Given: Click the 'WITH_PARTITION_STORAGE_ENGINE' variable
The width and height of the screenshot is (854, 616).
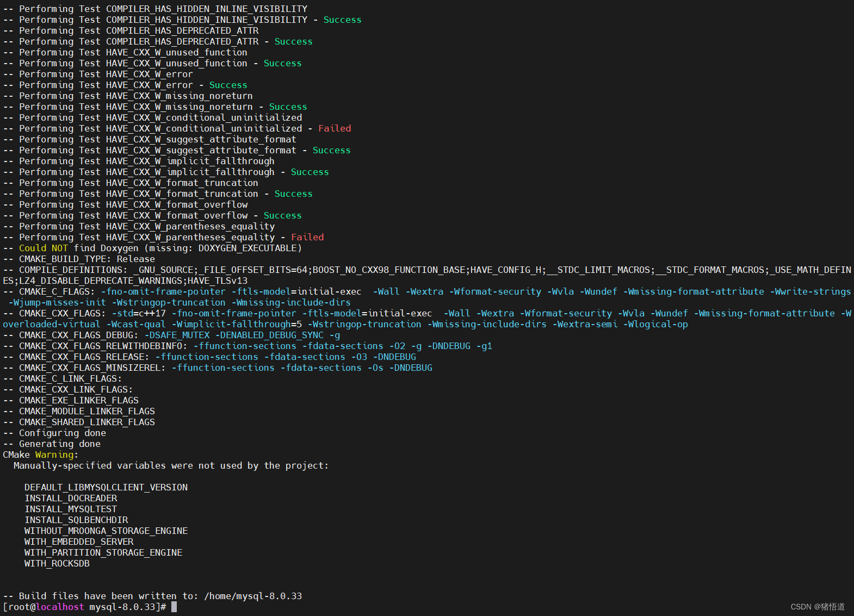Looking at the screenshot, I should pos(103,552).
